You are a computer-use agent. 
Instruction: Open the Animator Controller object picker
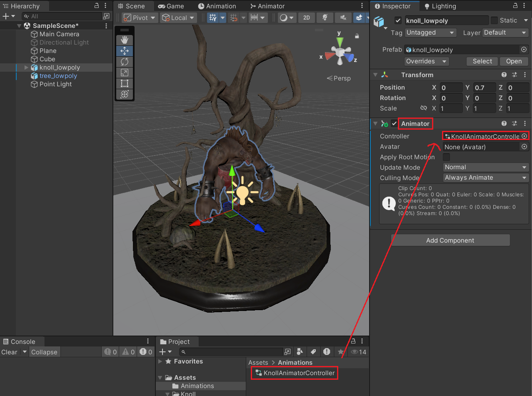pos(525,136)
